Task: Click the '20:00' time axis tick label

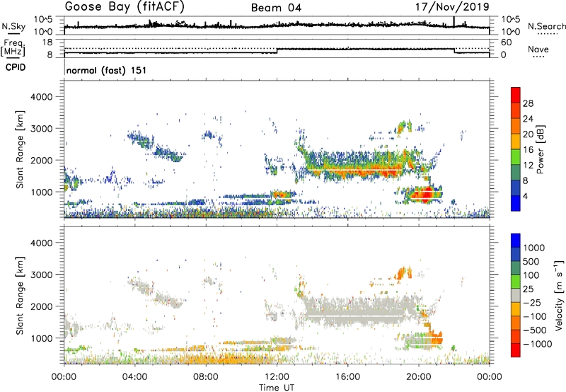Action: (419, 377)
